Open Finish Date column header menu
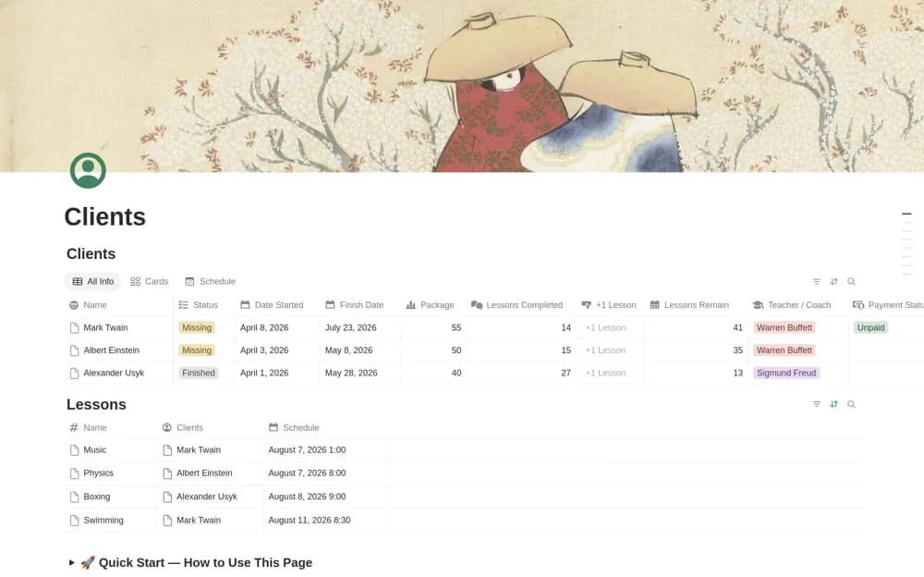Screen dimensions: 924x577 pyautogui.click(x=360, y=305)
